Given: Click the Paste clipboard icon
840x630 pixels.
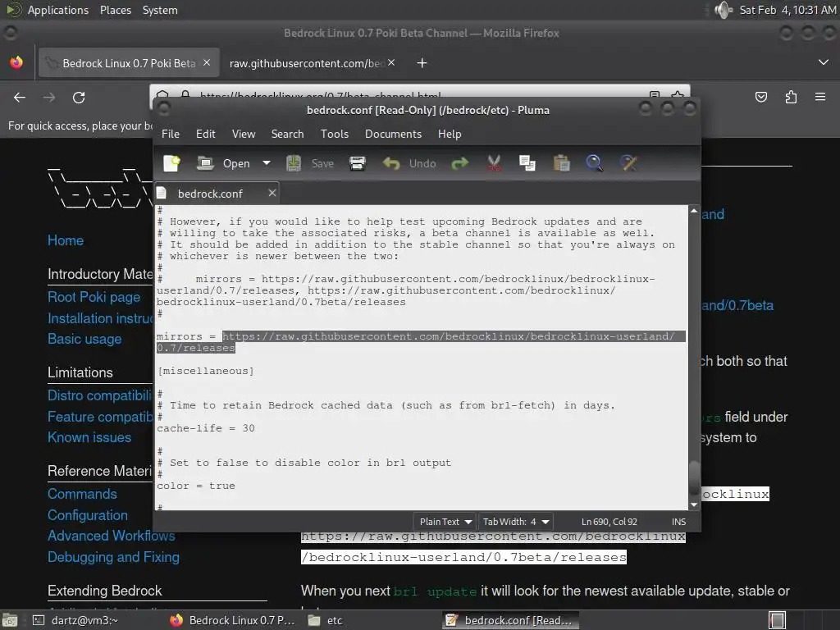Looking at the screenshot, I should [x=561, y=163].
